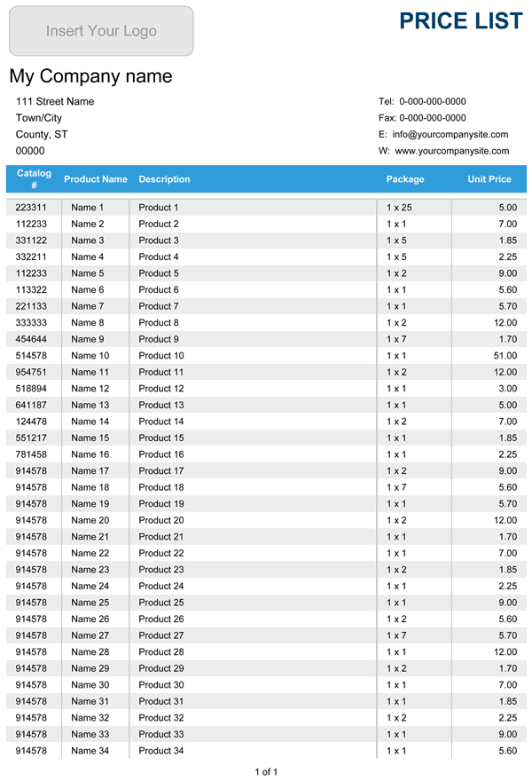Open the info@yourcompanysite.com email address
The image size is (532, 781).
pyautogui.click(x=450, y=135)
